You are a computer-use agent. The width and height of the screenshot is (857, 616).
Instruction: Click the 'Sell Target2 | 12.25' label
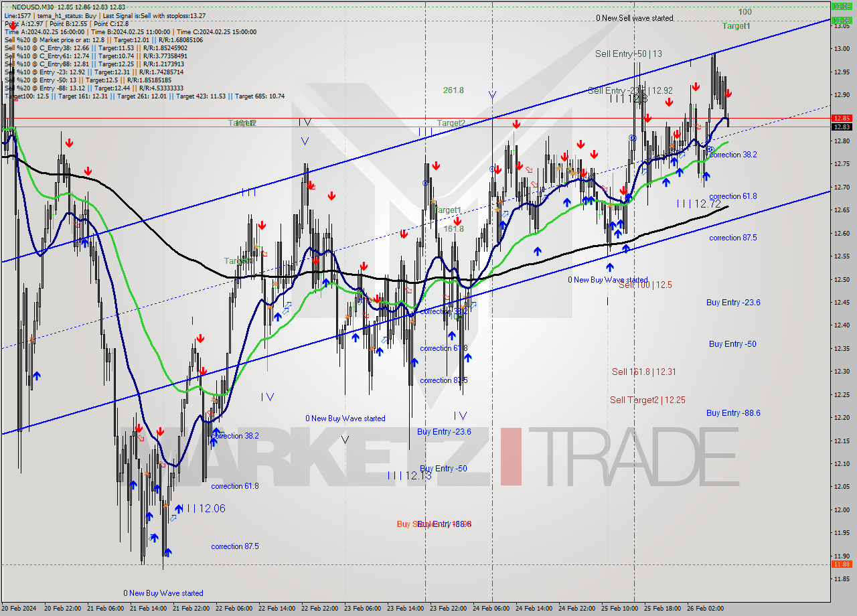pos(647,400)
